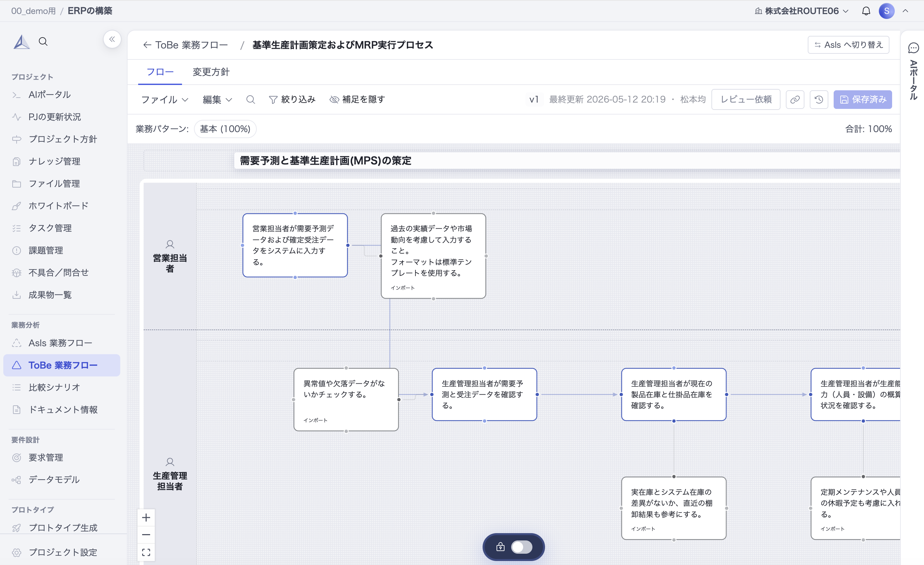Zoom in with the plus button

tap(146, 518)
